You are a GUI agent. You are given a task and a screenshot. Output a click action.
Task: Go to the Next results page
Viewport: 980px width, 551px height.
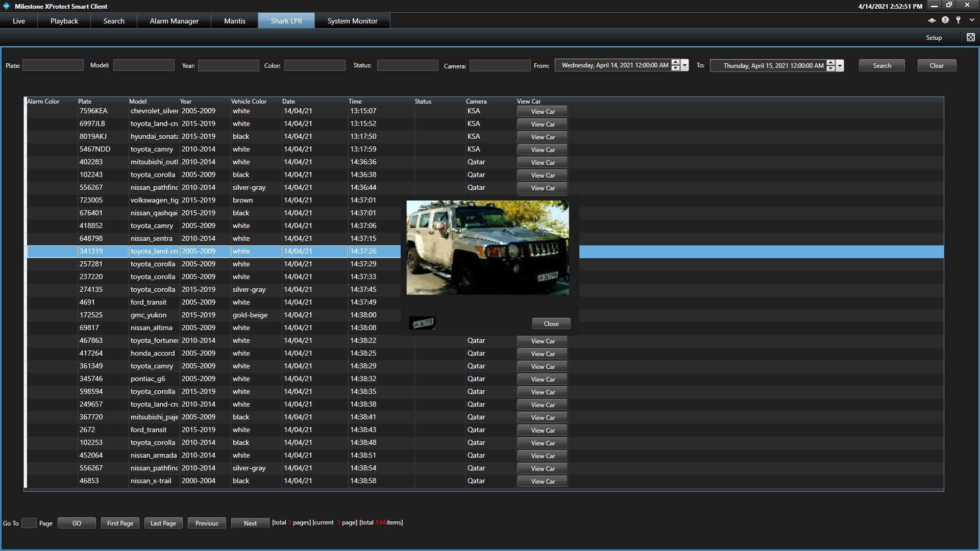pyautogui.click(x=250, y=523)
